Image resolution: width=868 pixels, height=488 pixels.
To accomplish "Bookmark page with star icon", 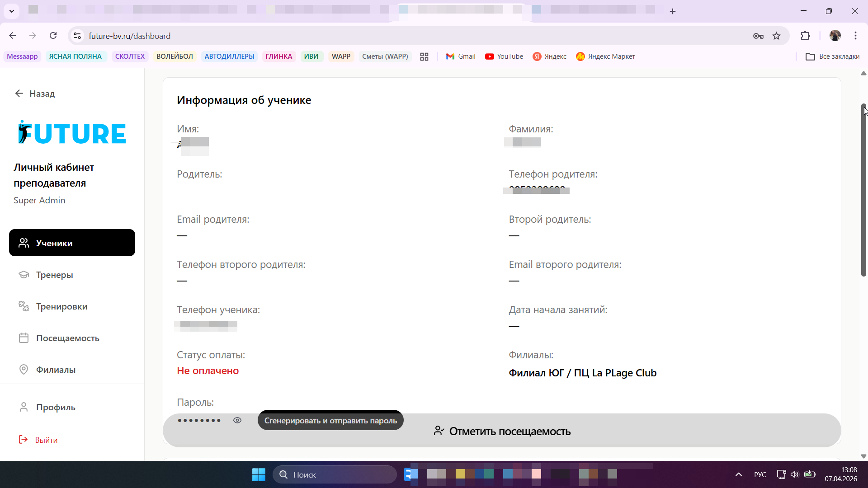I will click(x=776, y=36).
